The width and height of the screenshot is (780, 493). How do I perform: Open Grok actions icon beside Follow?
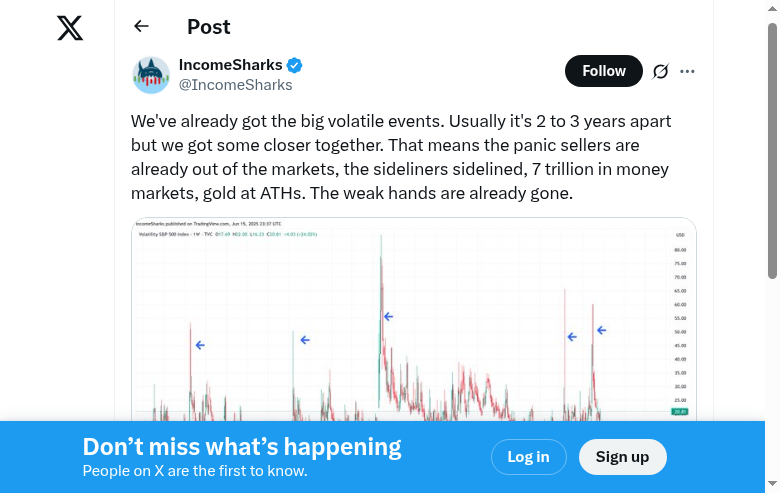tap(660, 71)
